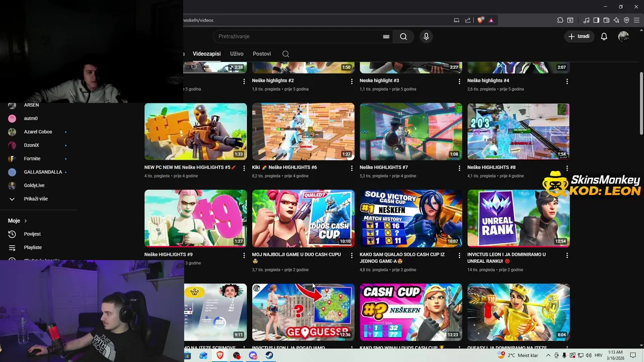Click the HRV input language indicator

[x=599, y=355]
